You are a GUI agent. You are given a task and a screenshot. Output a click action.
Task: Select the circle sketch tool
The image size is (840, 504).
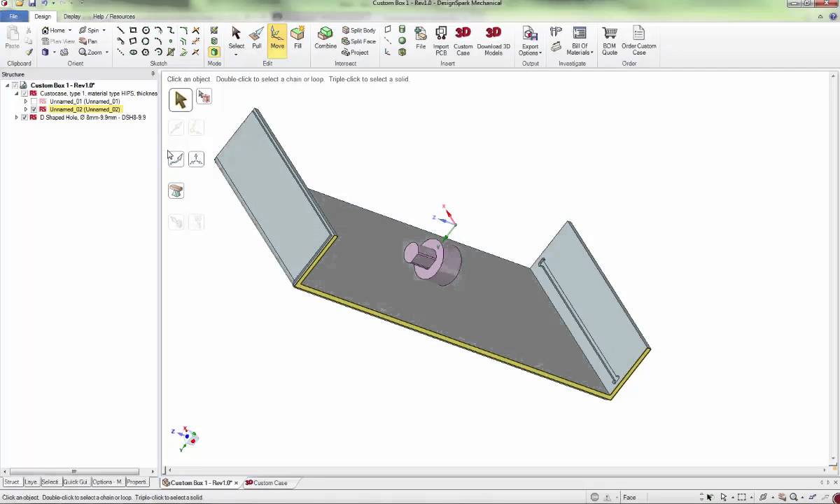146,30
